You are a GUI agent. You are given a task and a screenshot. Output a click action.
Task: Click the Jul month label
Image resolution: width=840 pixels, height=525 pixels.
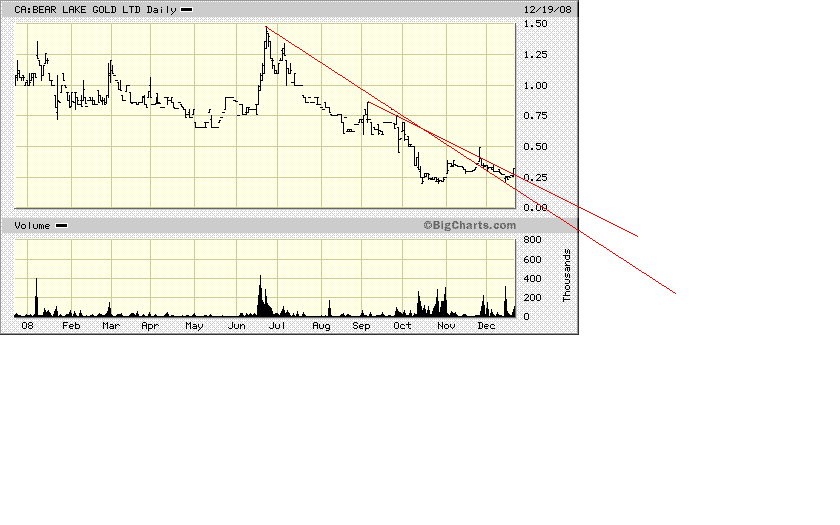pyautogui.click(x=277, y=326)
